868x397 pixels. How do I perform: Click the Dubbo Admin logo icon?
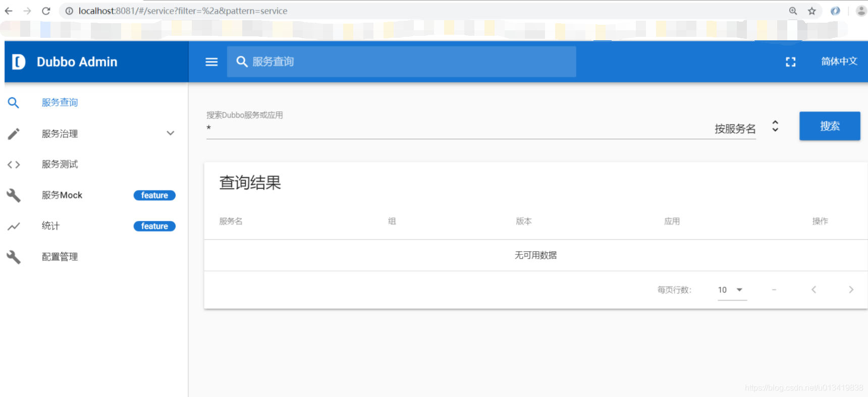19,62
